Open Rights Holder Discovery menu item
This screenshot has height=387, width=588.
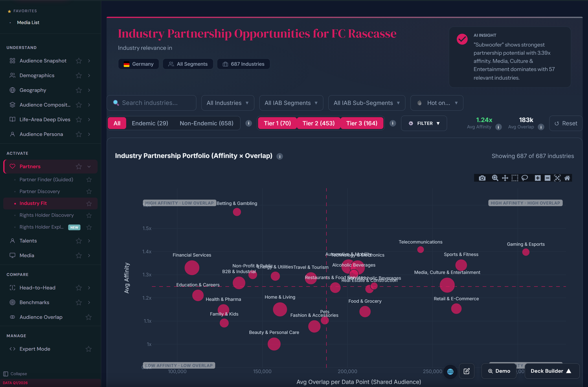tap(47, 215)
